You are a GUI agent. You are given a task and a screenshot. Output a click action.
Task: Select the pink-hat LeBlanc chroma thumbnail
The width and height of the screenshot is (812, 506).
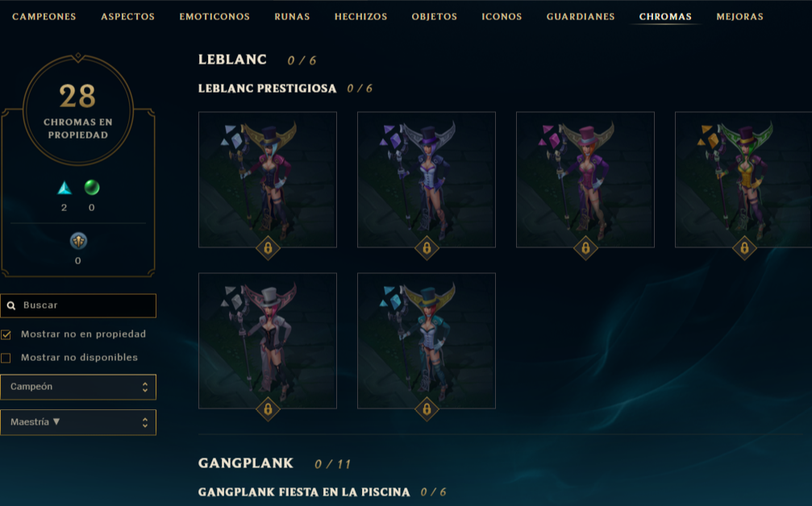click(585, 180)
